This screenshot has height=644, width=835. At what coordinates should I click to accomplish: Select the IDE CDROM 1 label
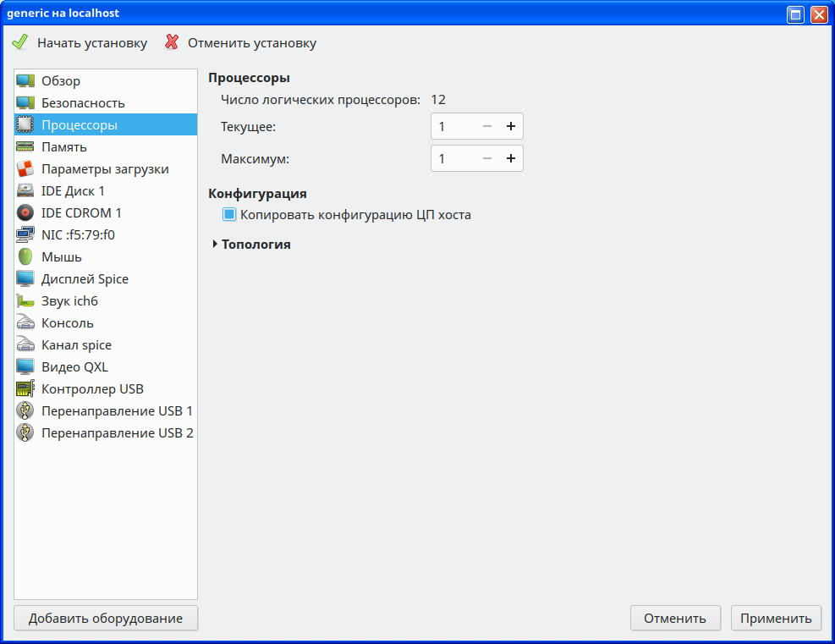pyautogui.click(x=81, y=213)
